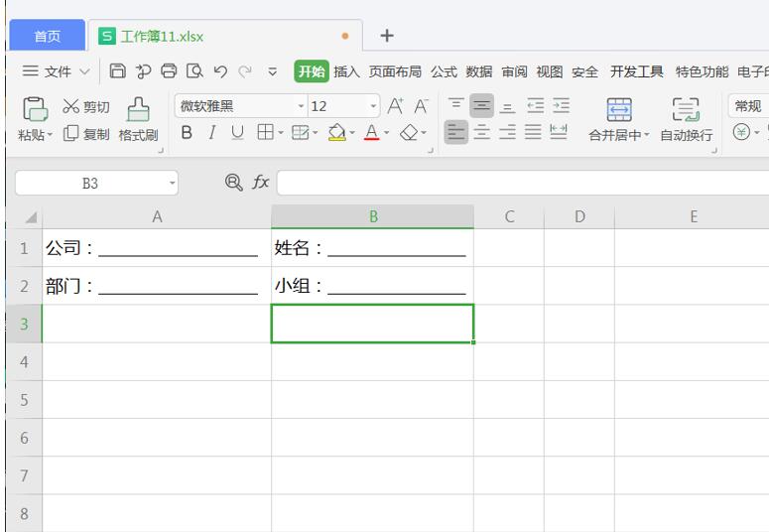Click the 自动换行 (Wrap Text) button
This screenshot has width=769, height=532.
tap(686, 119)
